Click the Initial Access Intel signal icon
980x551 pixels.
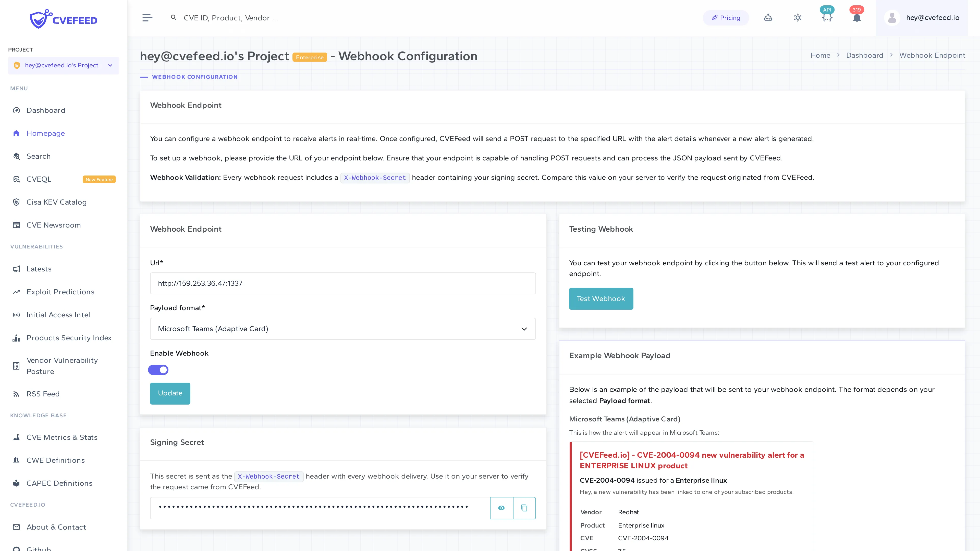tap(16, 315)
